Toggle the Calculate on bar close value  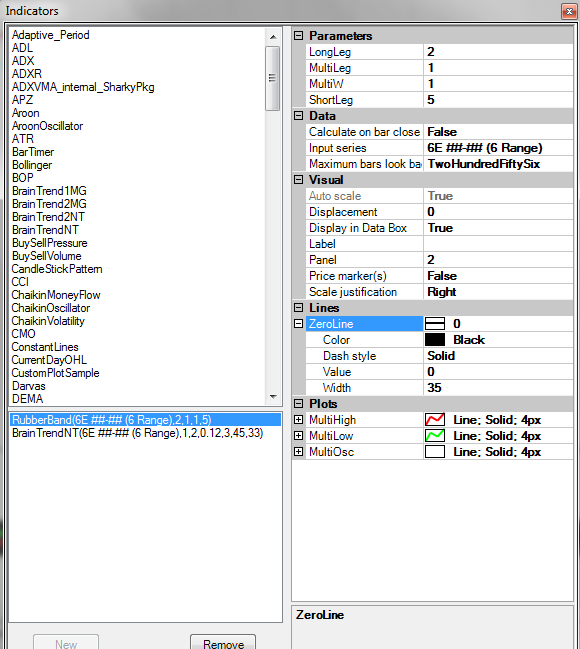pos(498,132)
